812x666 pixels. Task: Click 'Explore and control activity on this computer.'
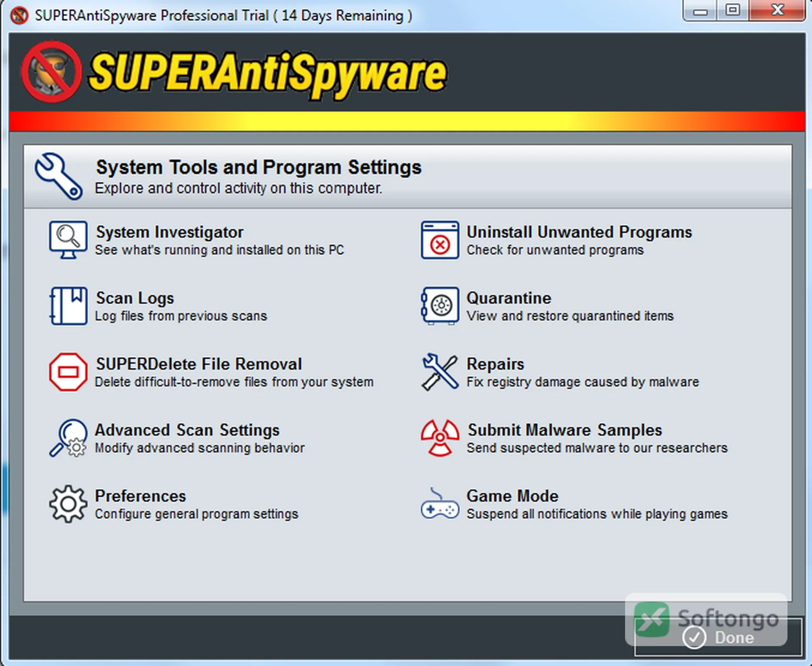238,188
